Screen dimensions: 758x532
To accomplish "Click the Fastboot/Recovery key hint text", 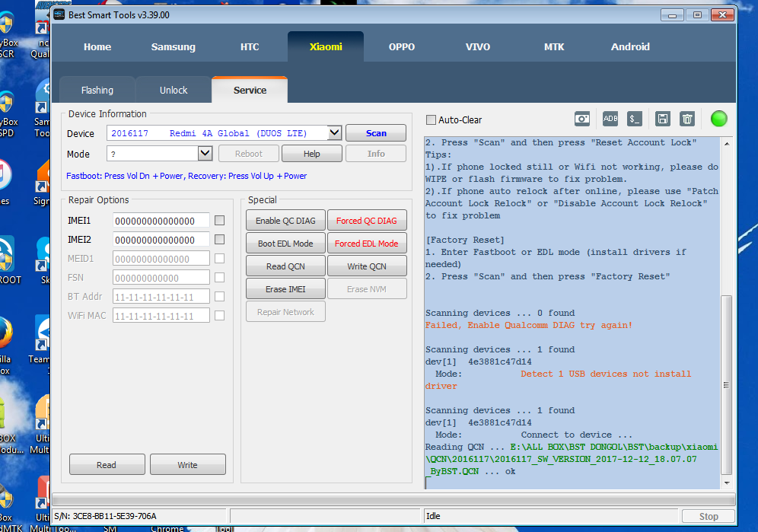I will [186, 176].
